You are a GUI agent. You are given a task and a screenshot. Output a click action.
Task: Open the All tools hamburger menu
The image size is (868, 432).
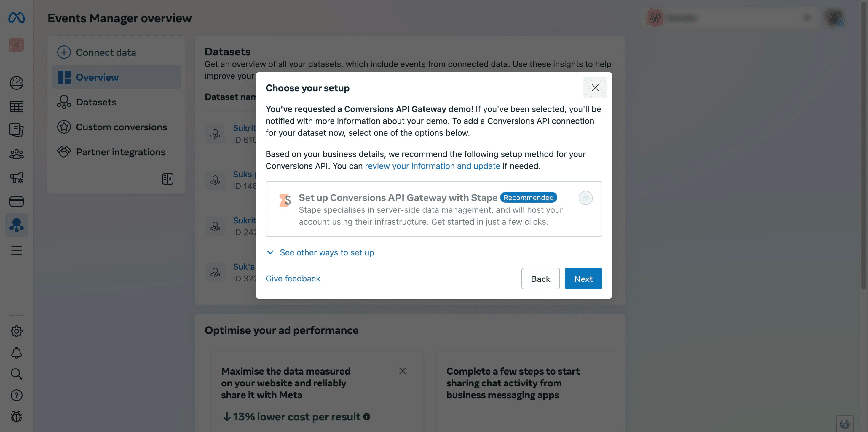point(17,250)
